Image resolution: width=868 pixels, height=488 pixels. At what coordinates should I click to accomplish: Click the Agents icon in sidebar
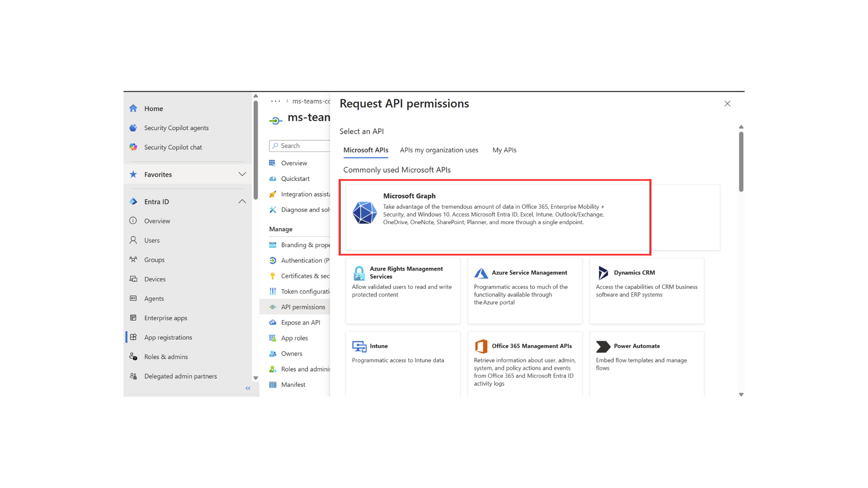(133, 298)
